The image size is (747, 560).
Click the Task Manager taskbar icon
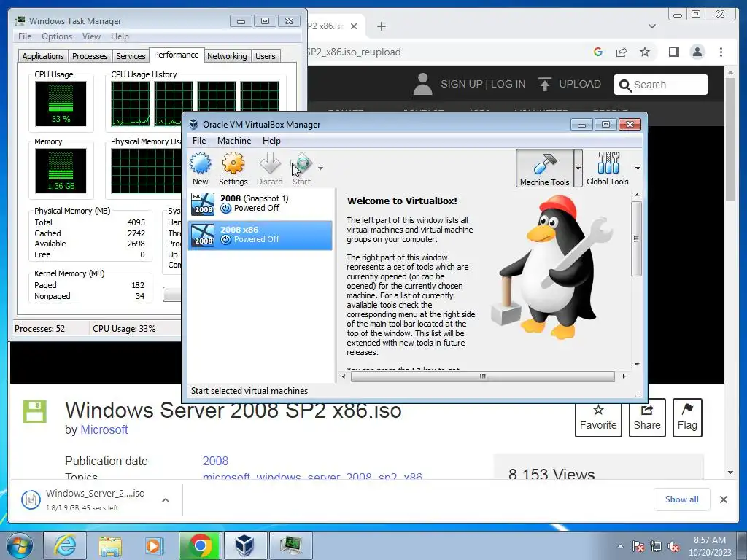pyautogui.click(x=290, y=545)
